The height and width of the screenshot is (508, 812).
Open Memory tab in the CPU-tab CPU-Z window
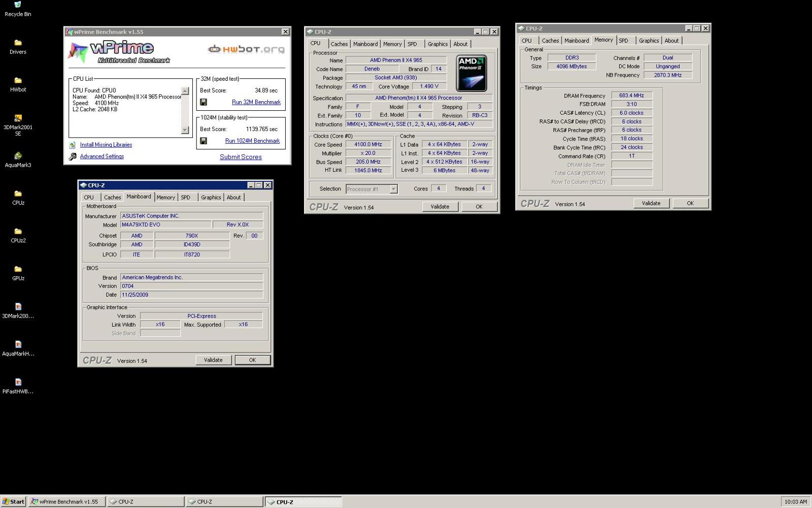[392, 44]
